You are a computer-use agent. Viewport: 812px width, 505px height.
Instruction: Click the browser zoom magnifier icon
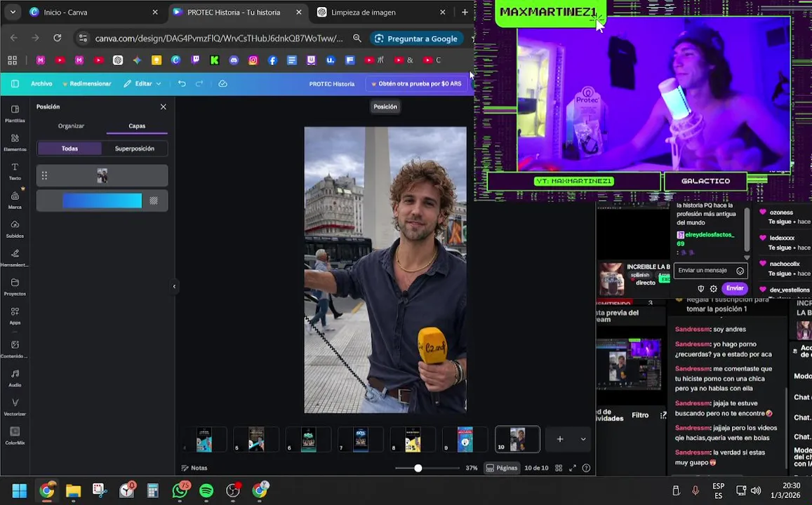[x=357, y=39]
